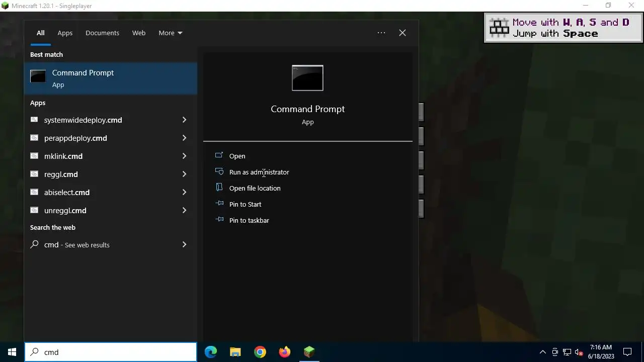Open the Windows Start menu

tap(12, 352)
